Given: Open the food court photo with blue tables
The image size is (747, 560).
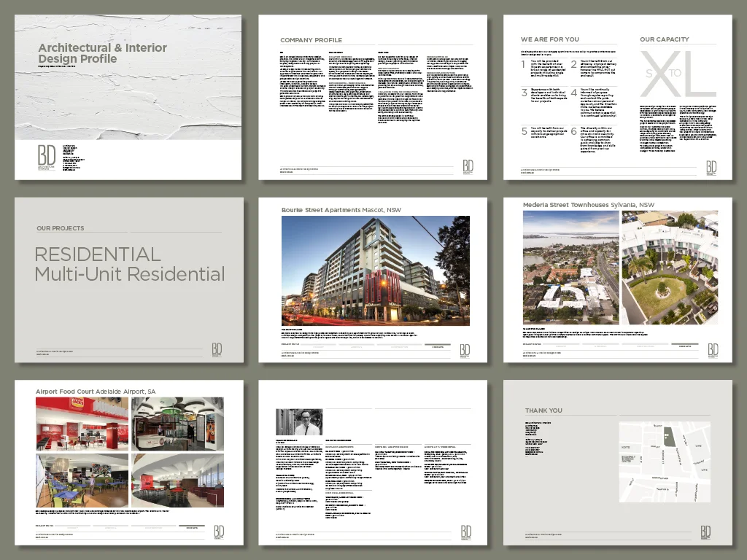Looking at the screenshot, I should pyautogui.click(x=82, y=480).
